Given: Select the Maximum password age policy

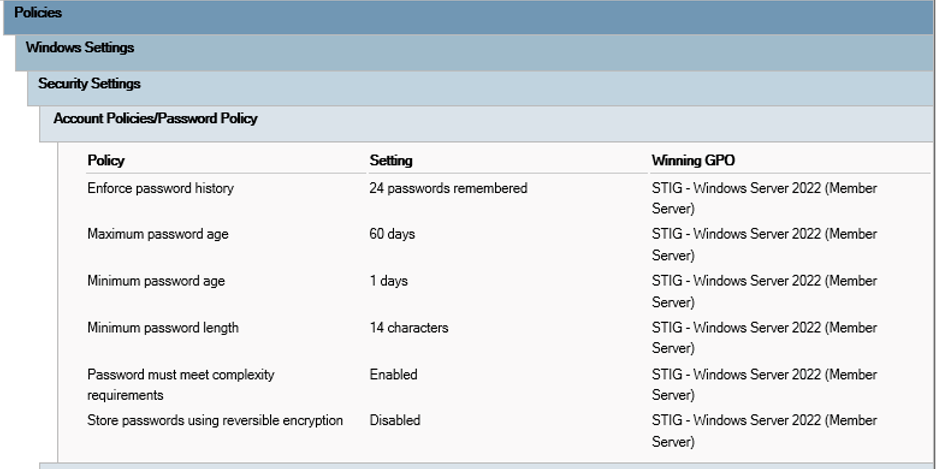Looking at the screenshot, I should [158, 234].
